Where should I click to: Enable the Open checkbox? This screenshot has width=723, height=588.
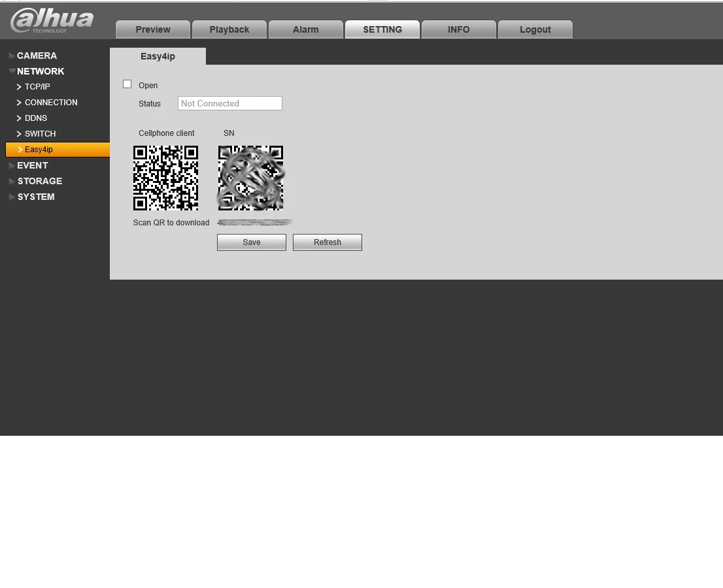click(x=127, y=84)
